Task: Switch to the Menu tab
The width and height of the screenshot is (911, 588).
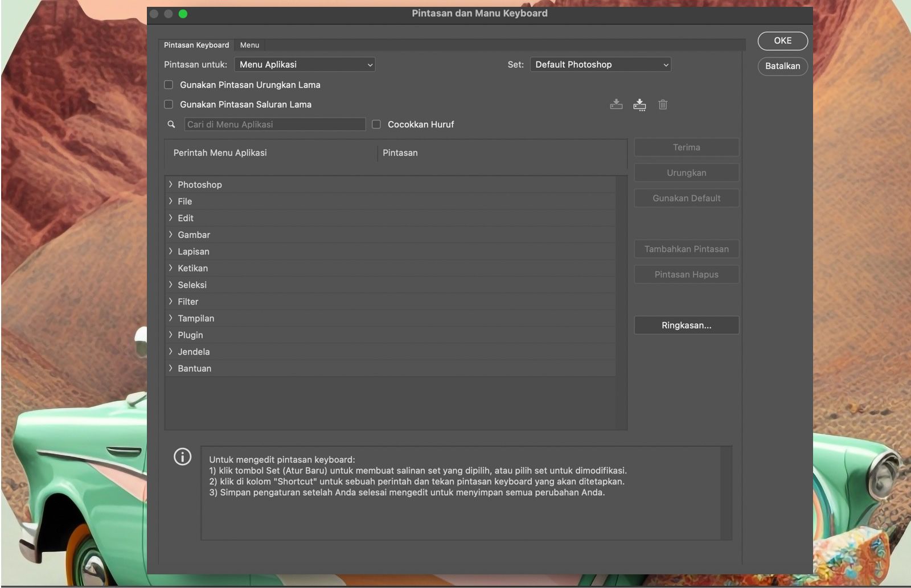Action: (249, 45)
